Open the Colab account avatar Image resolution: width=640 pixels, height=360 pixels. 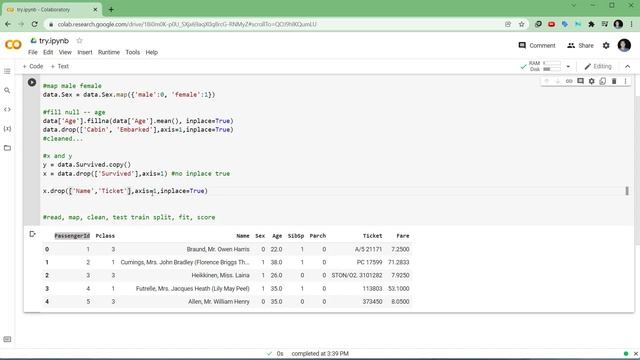point(624,45)
